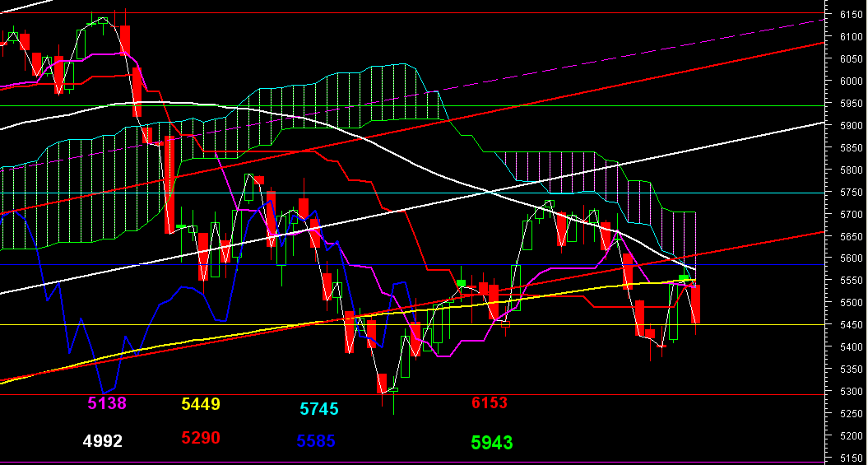Click the 5400 price axis tick
This screenshot has height=465, width=868.
click(x=852, y=346)
